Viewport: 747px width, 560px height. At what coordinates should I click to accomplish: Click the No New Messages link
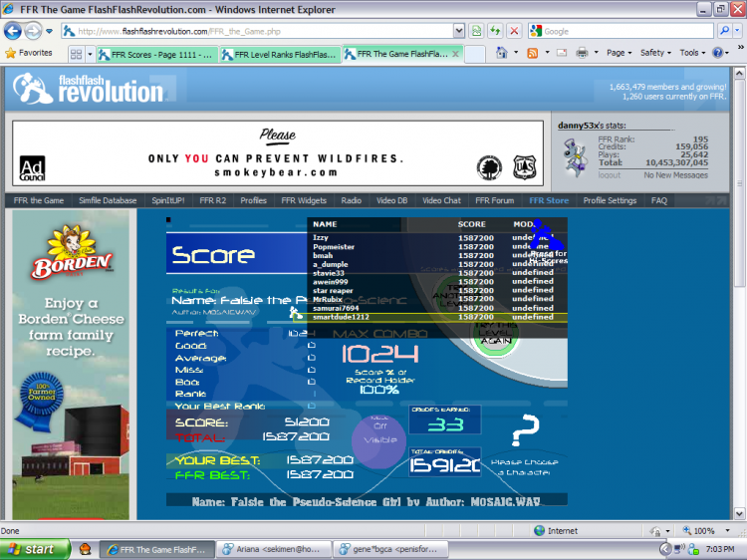(x=675, y=175)
